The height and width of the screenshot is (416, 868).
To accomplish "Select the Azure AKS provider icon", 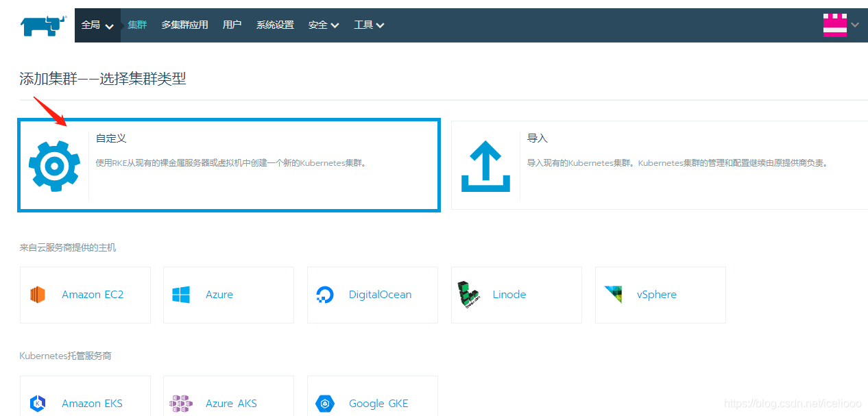I will pos(181,403).
